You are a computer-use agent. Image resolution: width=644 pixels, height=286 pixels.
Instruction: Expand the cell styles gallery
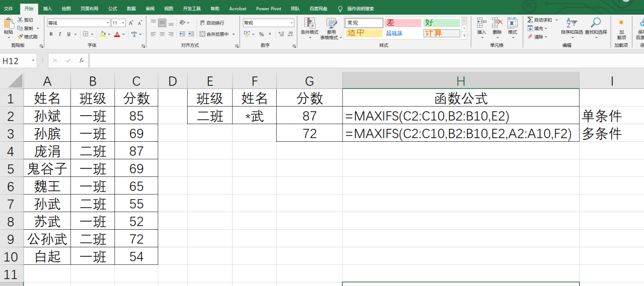(464, 35)
